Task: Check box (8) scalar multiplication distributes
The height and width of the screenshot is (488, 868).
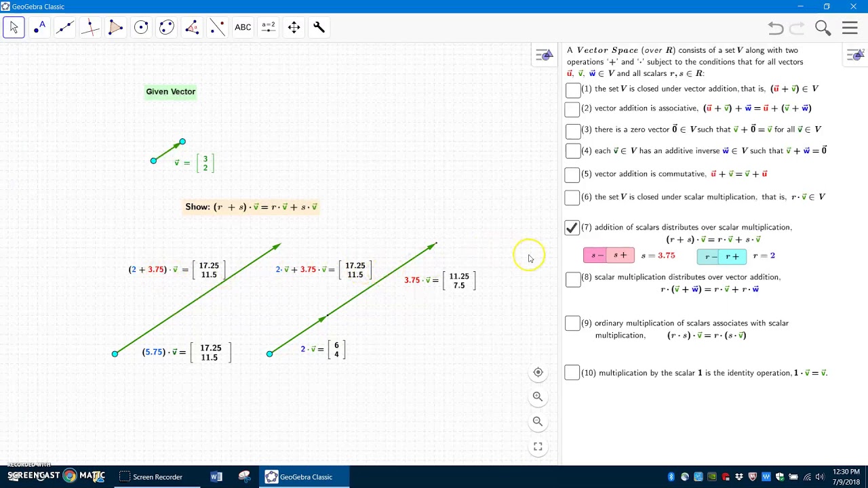Action: click(x=572, y=279)
